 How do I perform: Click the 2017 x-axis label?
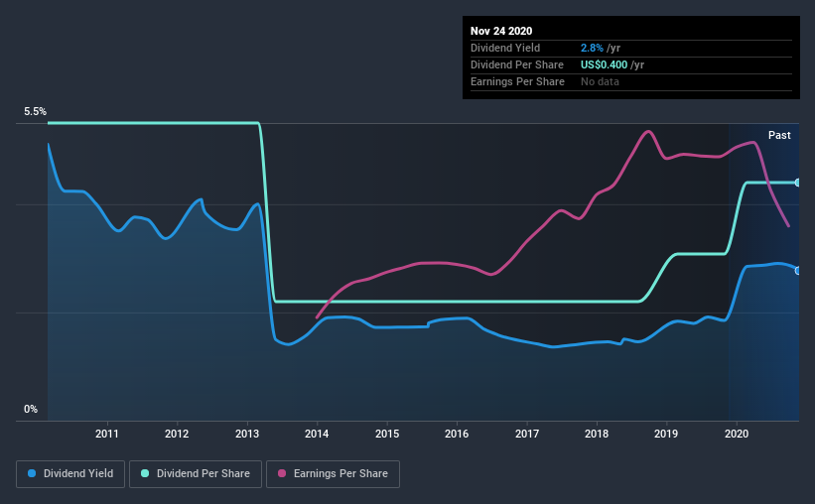click(527, 434)
